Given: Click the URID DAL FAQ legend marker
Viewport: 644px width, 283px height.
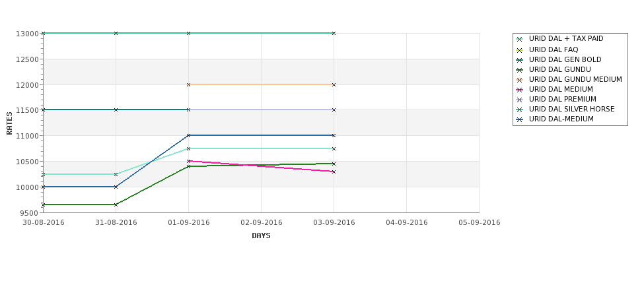Looking at the screenshot, I should (520, 50).
